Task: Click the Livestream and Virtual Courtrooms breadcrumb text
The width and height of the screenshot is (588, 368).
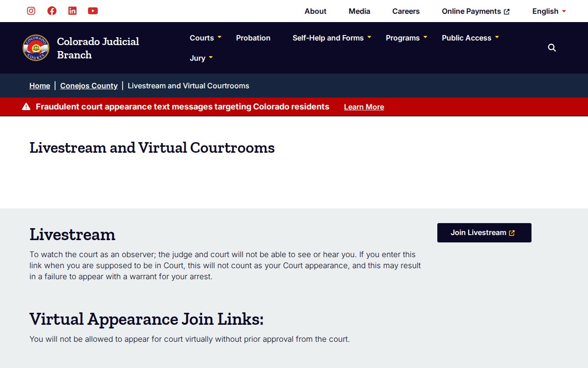Action: [188, 86]
